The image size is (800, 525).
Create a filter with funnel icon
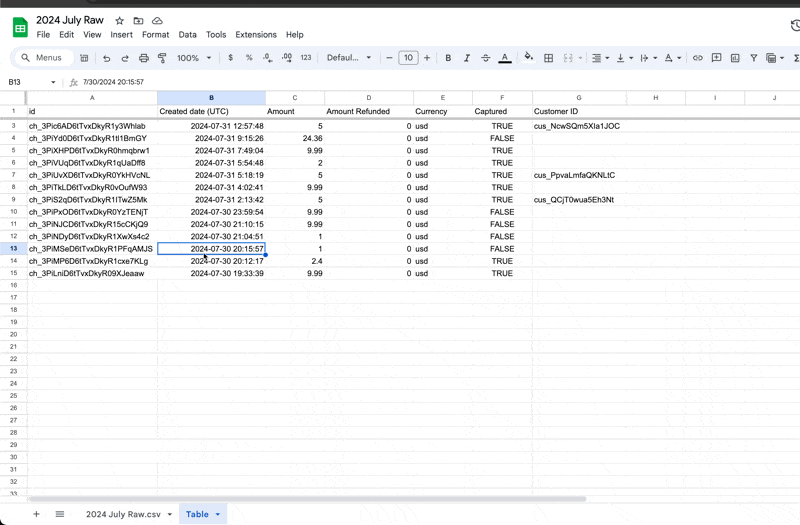(x=754, y=58)
